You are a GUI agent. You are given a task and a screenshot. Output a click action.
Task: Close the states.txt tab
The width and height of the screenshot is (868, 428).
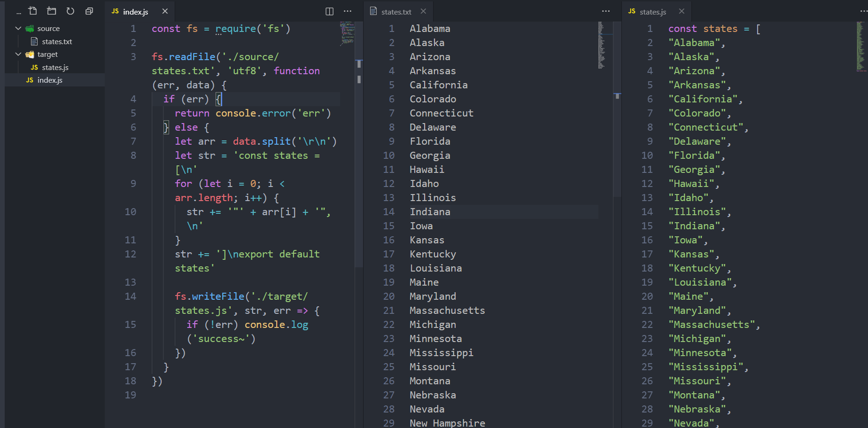coord(424,11)
